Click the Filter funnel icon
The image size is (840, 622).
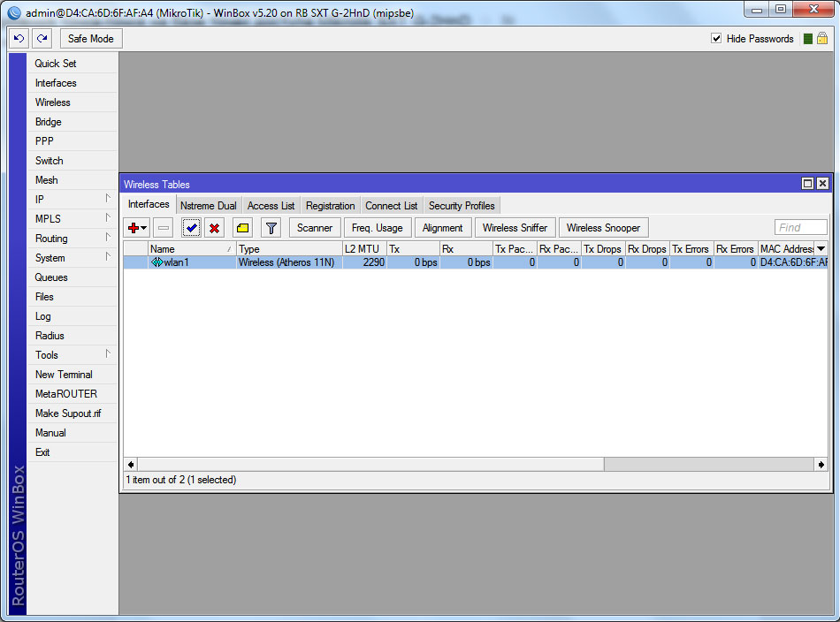pos(271,228)
